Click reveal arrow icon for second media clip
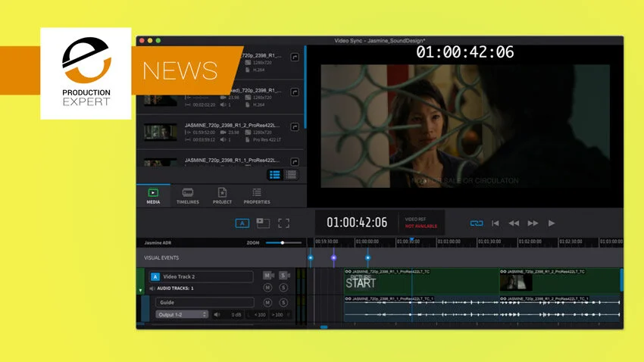644x362 pixels. click(295, 92)
